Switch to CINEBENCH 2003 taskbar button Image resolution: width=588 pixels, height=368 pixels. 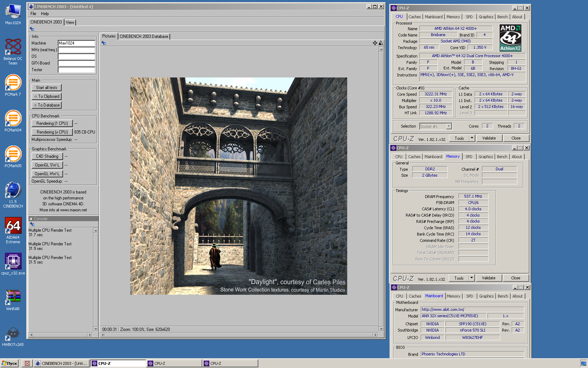point(61,363)
